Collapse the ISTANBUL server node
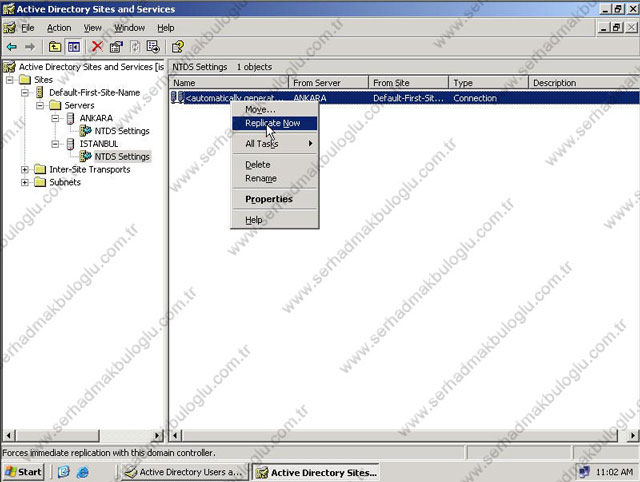 click(x=55, y=144)
